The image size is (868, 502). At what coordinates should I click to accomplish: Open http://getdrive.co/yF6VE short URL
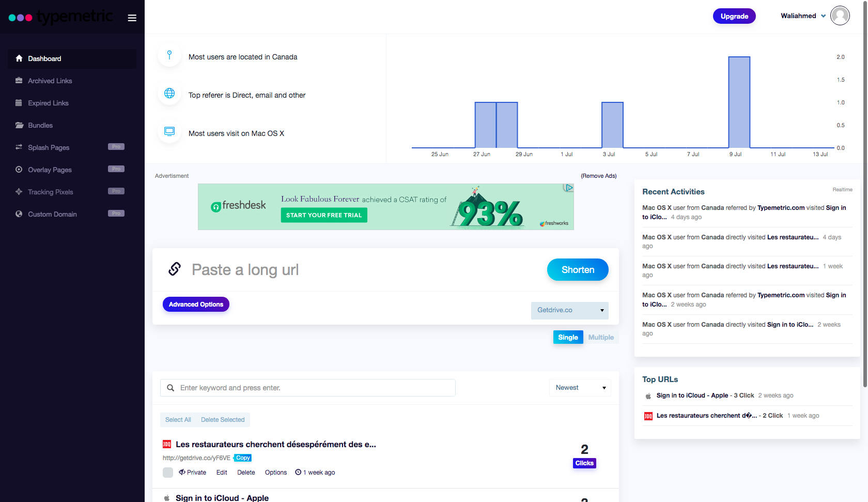click(196, 458)
